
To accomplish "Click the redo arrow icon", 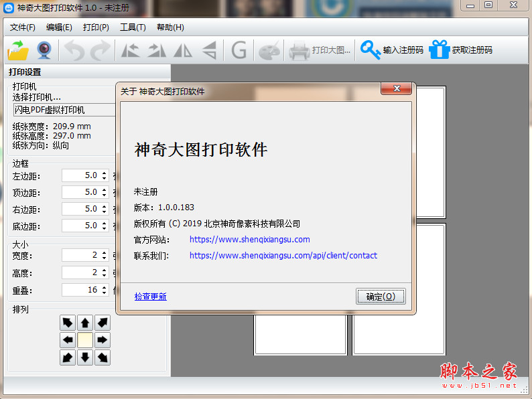I will pyautogui.click(x=101, y=50).
